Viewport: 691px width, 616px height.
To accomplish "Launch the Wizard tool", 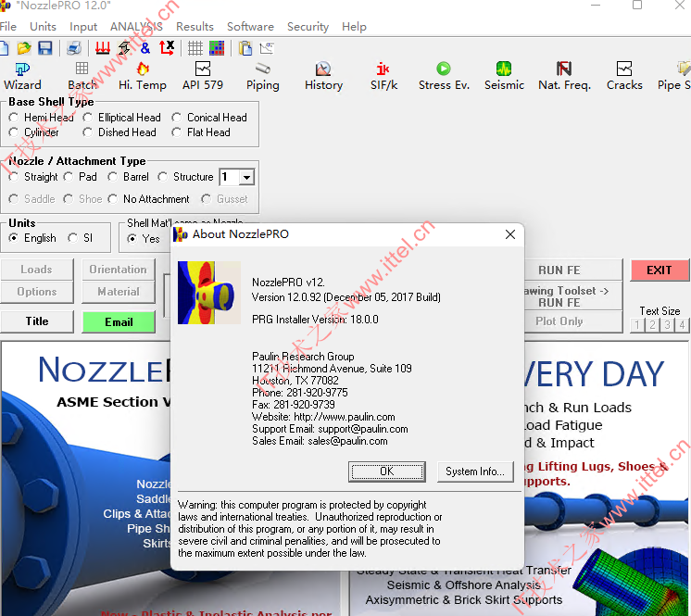I will pyautogui.click(x=22, y=76).
